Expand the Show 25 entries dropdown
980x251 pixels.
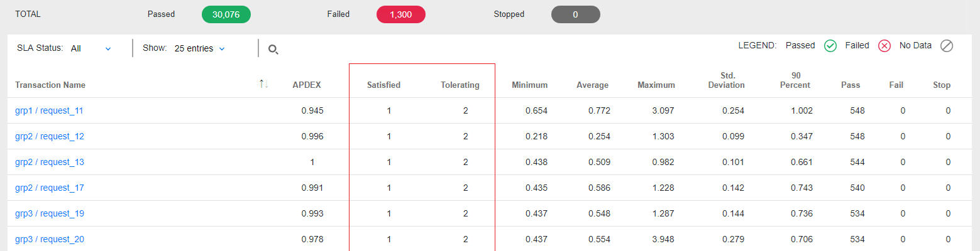tap(199, 48)
